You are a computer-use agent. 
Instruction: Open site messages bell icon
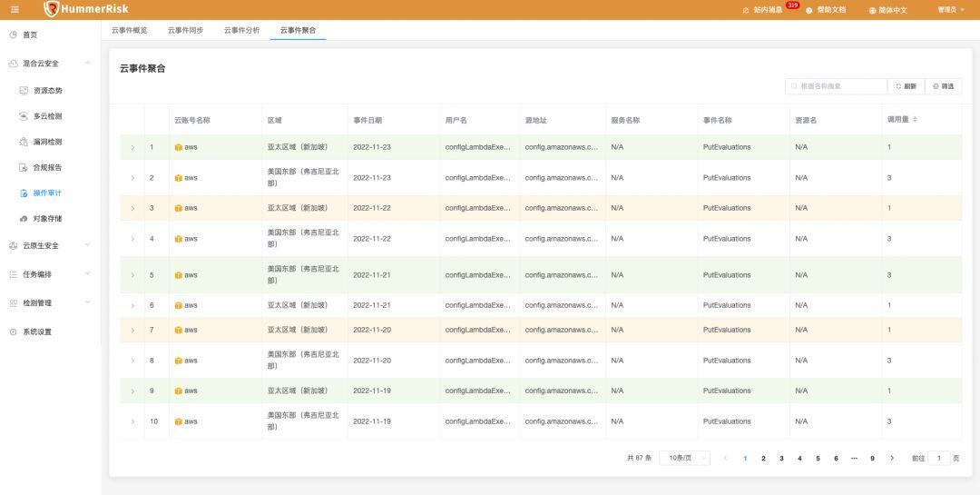click(746, 11)
